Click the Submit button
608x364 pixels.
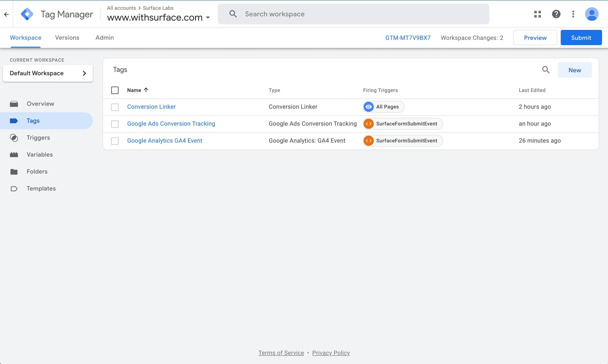[x=581, y=38]
